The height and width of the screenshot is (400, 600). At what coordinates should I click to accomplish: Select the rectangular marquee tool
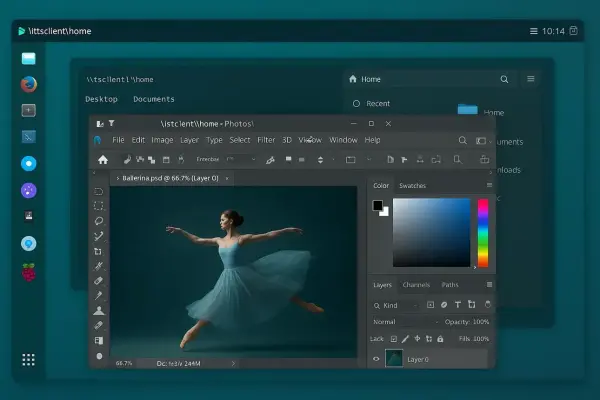pyautogui.click(x=99, y=206)
